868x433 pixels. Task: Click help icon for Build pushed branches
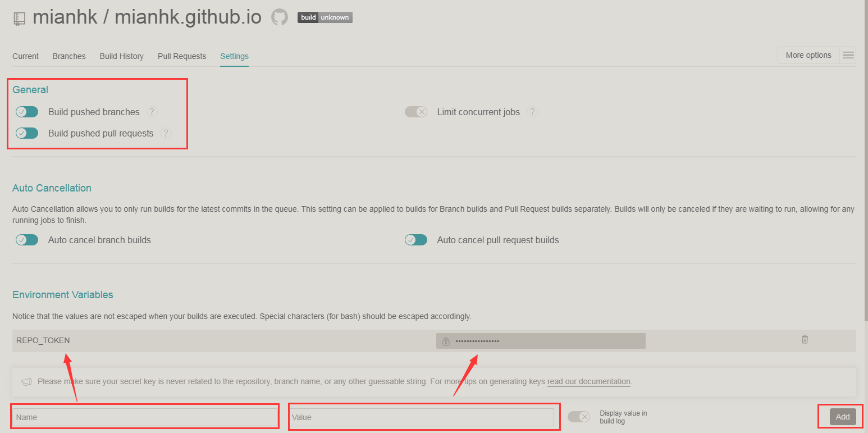point(152,112)
